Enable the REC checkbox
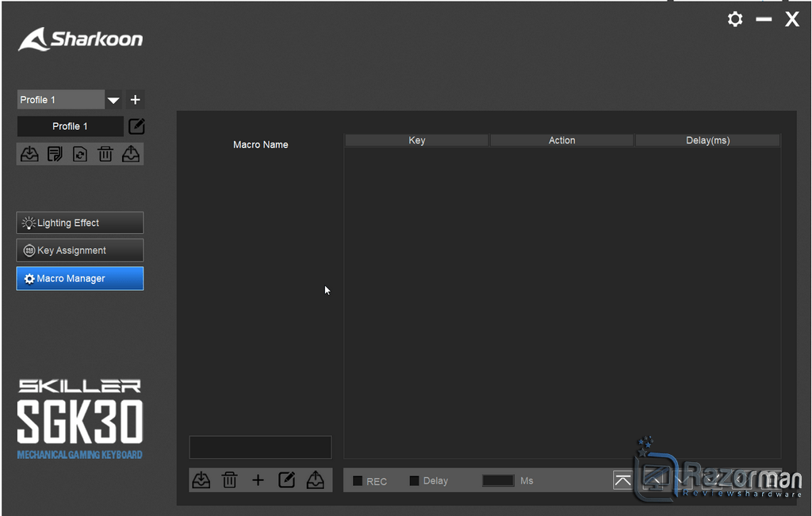This screenshot has height=516, width=812. tap(358, 481)
